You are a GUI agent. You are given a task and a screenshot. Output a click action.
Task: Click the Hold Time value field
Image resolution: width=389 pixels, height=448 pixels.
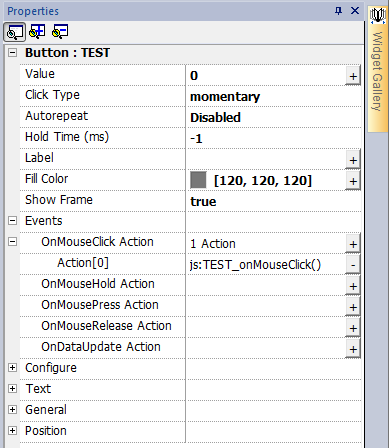[273, 138]
